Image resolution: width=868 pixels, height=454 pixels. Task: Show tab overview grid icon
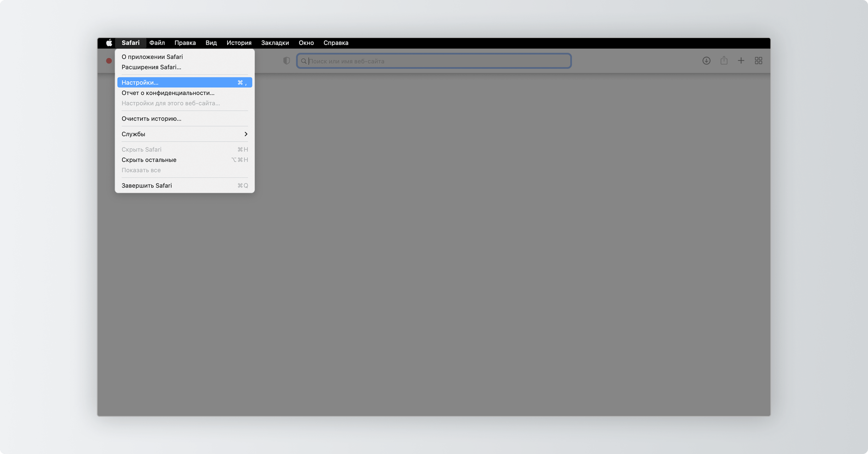click(758, 61)
